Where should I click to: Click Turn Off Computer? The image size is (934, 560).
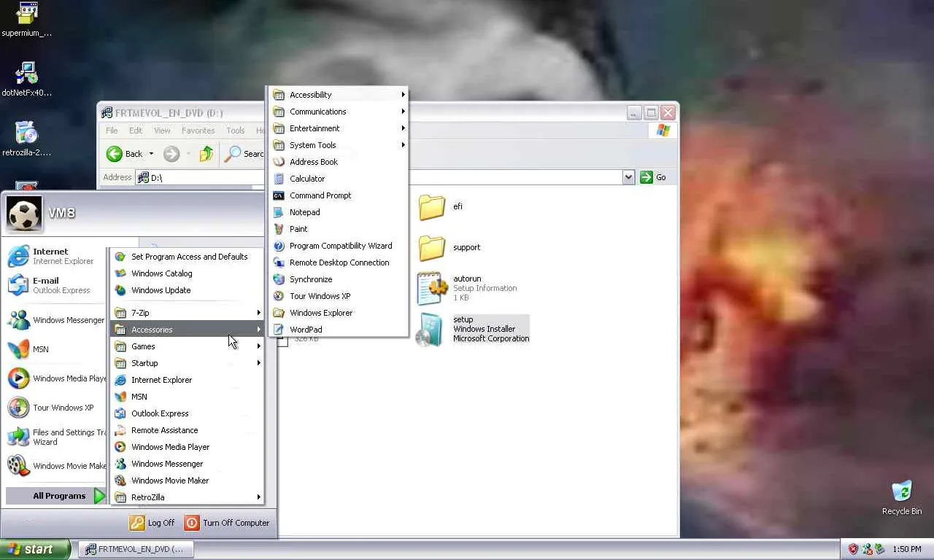click(227, 523)
